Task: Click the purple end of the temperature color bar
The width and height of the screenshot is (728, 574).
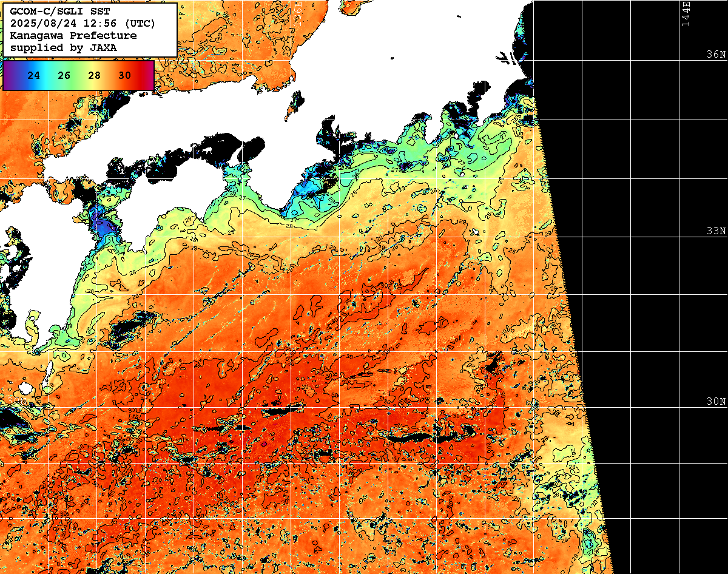Action: point(9,76)
